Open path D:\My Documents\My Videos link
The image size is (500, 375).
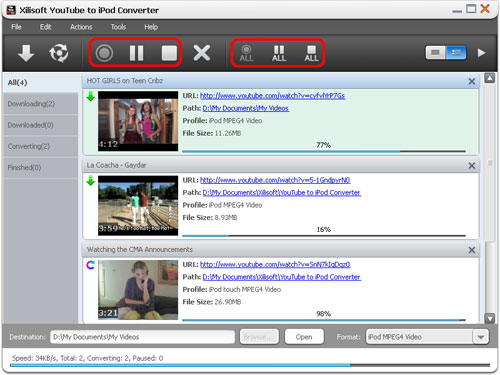pos(246,108)
